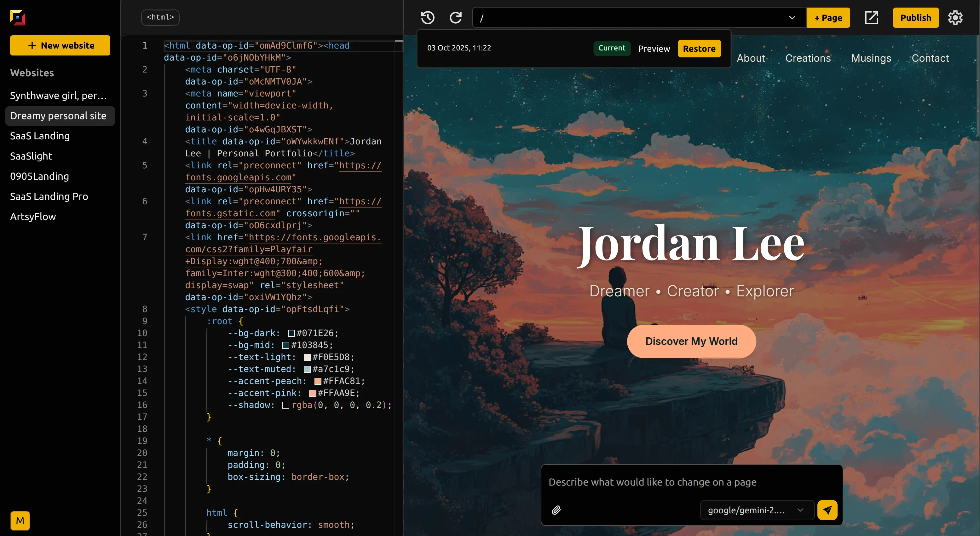Add a page with + Page
Image resolution: width=980 pixels, height=536 pixels.
coord(828,18)
